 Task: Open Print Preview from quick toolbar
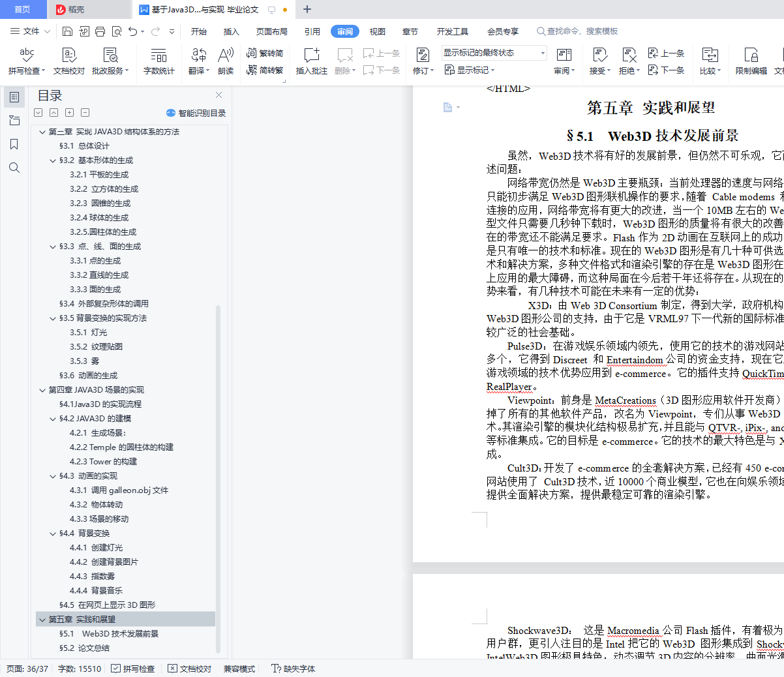coord(117,31)
